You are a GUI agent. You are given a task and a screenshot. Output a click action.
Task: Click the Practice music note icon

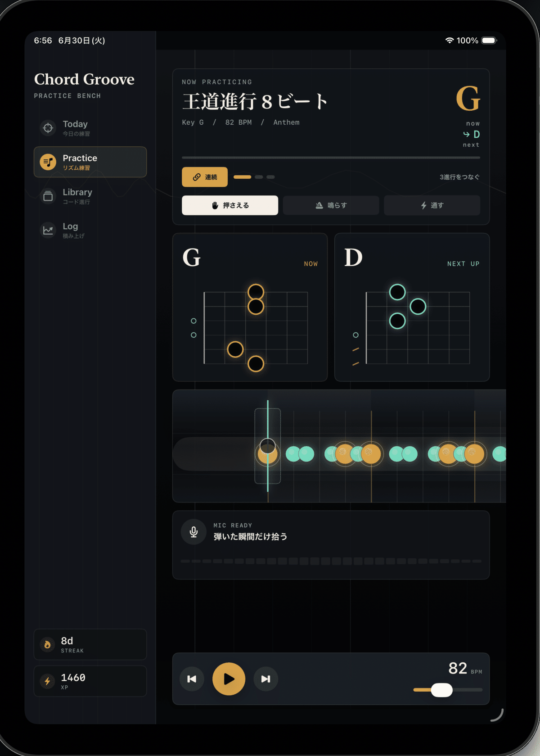(x=48, y=162)
